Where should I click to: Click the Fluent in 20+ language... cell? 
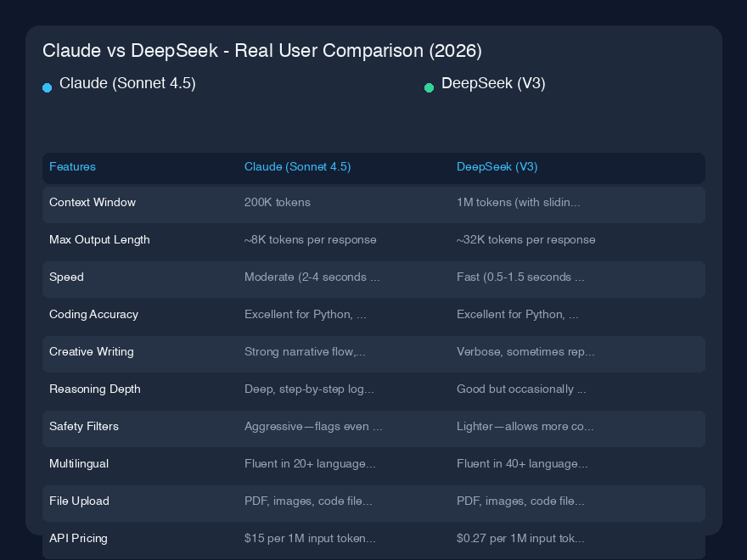pos(310,464)
